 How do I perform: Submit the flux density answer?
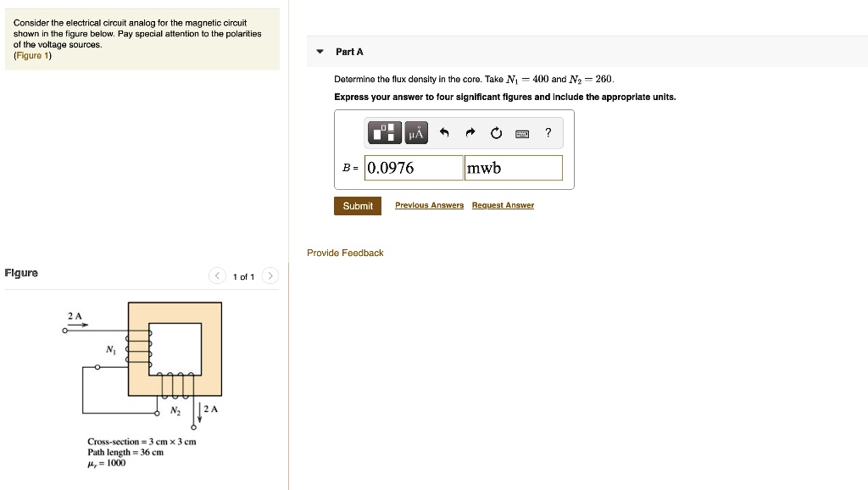(357, 205)
